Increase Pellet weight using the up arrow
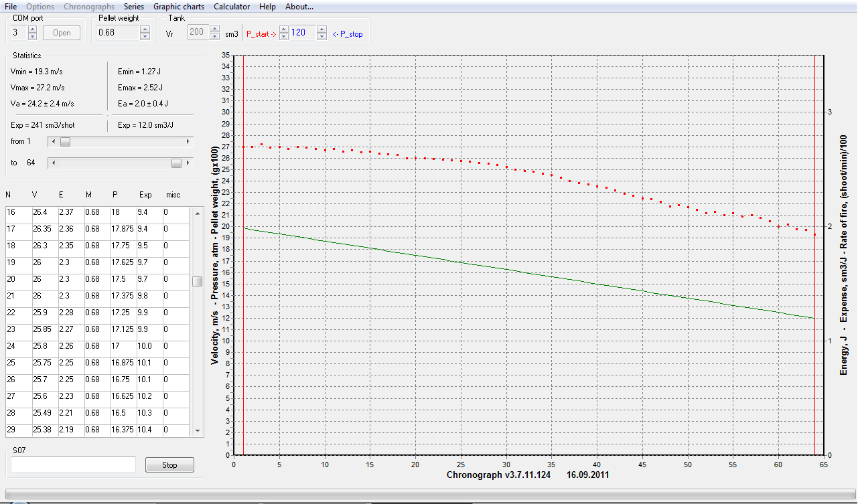862x504 pixels. 145,29
